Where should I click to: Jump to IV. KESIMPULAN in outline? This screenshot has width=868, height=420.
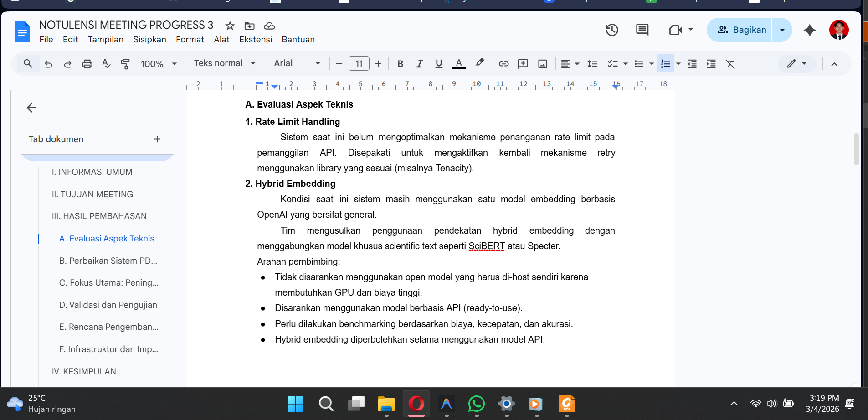coord(84,372)
